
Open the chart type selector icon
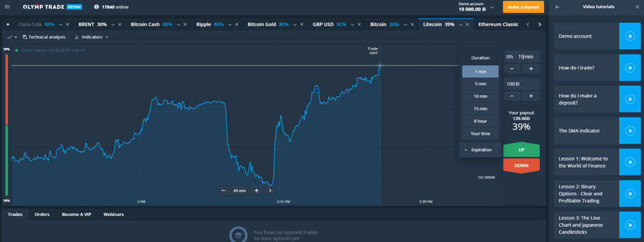coord(12,37)
